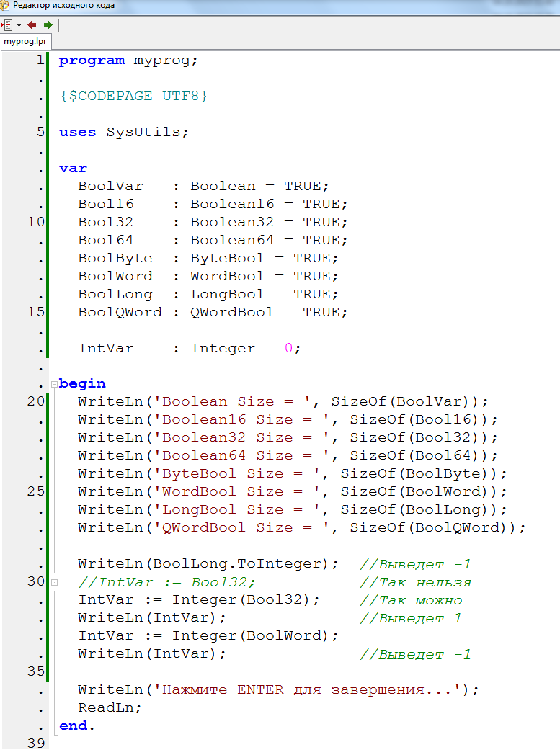This screenshot has width=560, height=750.
Task: Click gutter line number 10
Action: click(36, 222)
